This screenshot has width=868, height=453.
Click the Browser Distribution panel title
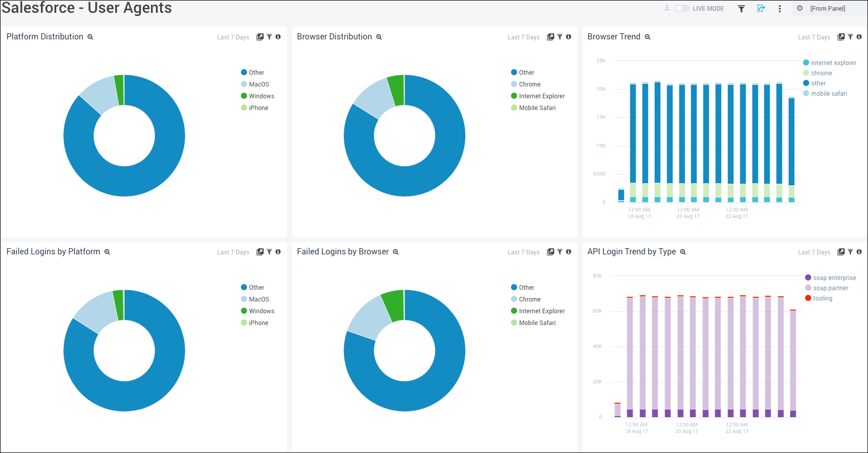335,37
